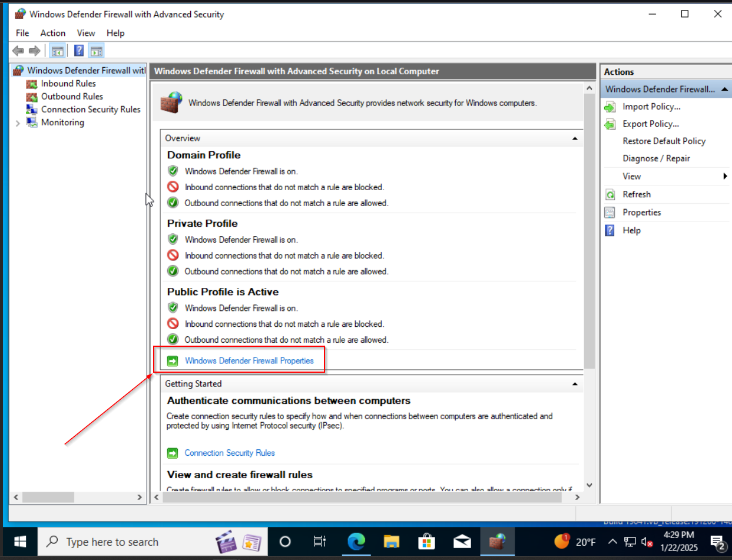The height and width of the screenshot is (560, 732).
Task: Click the Public Profile is Active heading
Action: click(x=223, y=291)
